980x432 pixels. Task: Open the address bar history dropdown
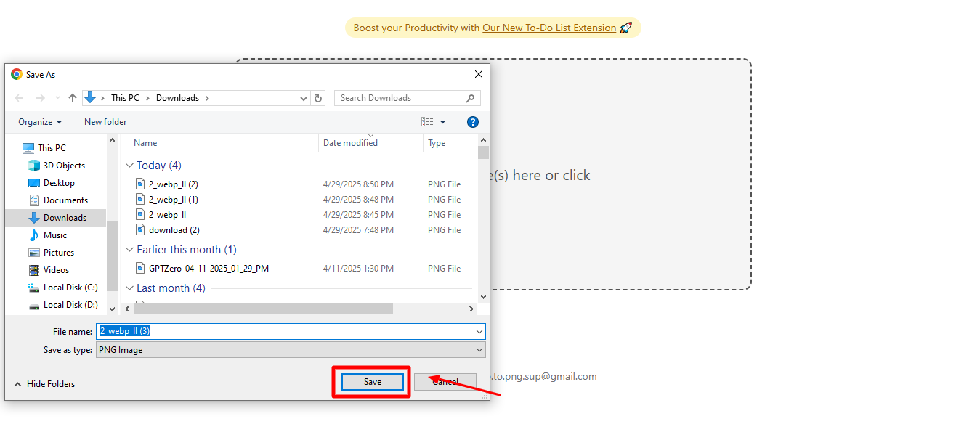point(303,97)
